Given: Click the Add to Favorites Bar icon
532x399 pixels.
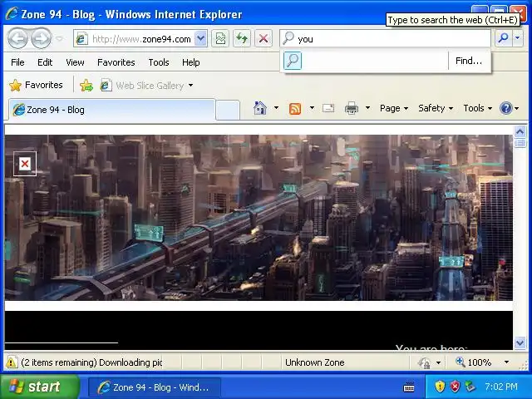Looking at the screenshot, I should (x=86, y=85).
